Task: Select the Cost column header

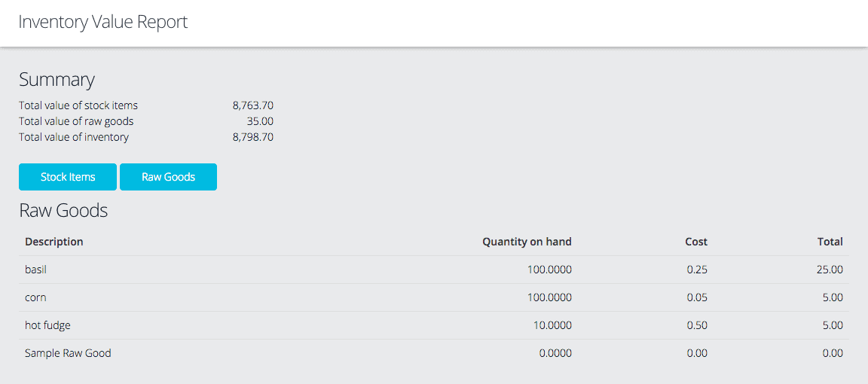Action: 696,242
